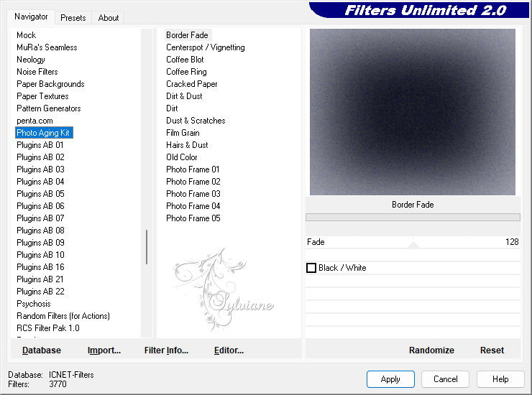The image size is (532, 395).
Task: Select Plugins AB 06 category
Action: click(x=40, y=206)
